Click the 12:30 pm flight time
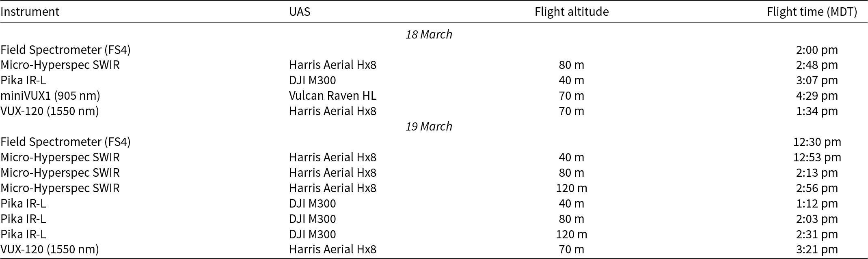The width and height of the screenshot is (868, 259). pos(817,142)
